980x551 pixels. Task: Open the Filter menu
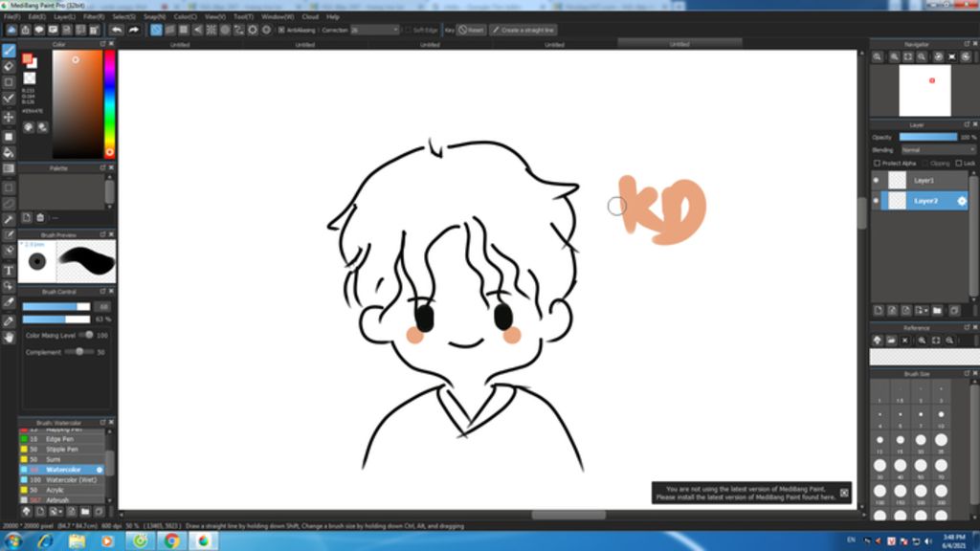pyautogui.click(x=94, y=17)
